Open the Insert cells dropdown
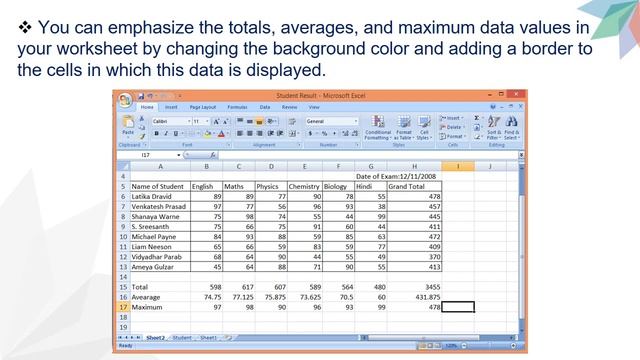640x360 pixels. [451, 118]
